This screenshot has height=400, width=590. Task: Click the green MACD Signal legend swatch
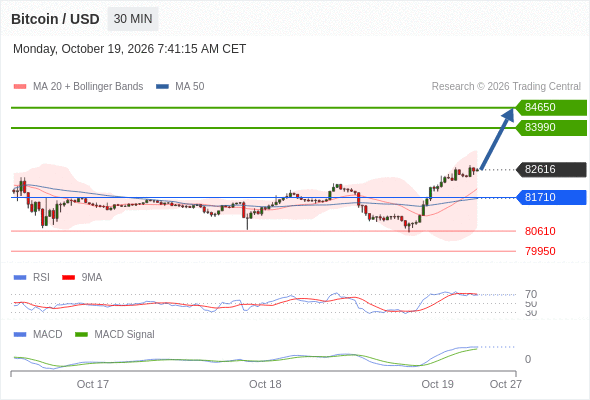(x=81, y=335)
